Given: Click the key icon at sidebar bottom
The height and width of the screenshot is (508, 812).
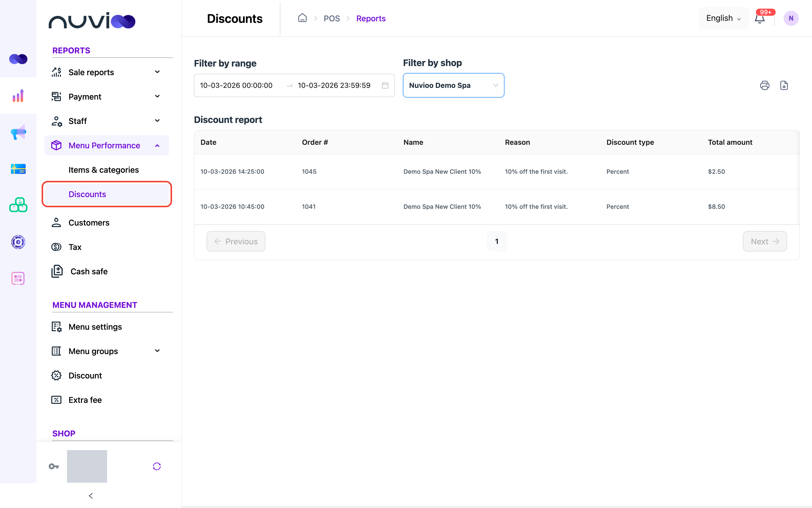Looking at the screenshot, I should click(x=54, y=466).
